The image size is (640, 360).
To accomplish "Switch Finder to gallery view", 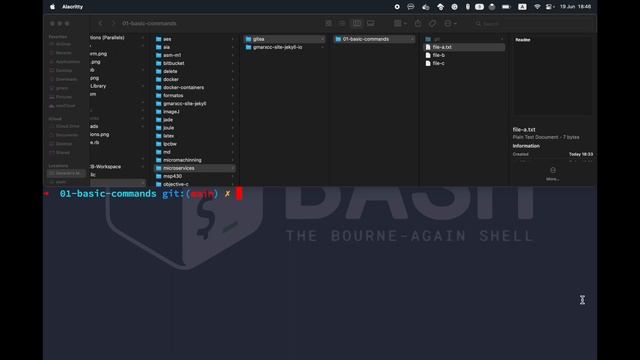I will click(371, 23).
